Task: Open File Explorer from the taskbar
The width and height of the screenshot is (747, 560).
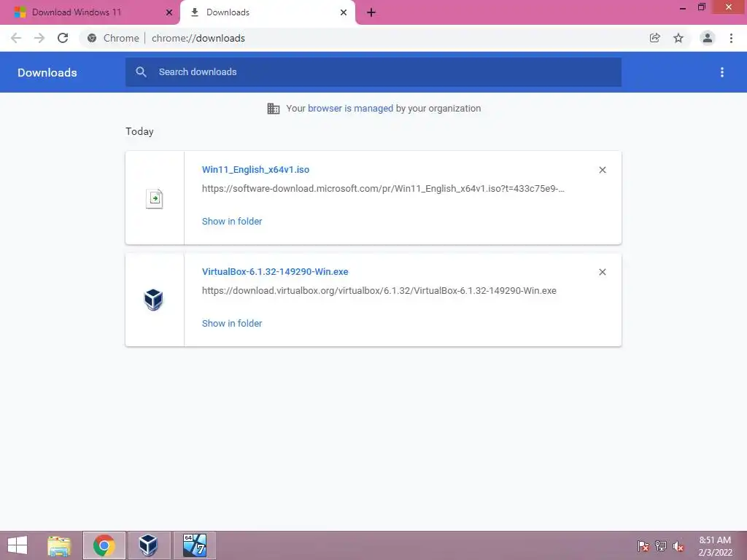Action: pos(59,545)
